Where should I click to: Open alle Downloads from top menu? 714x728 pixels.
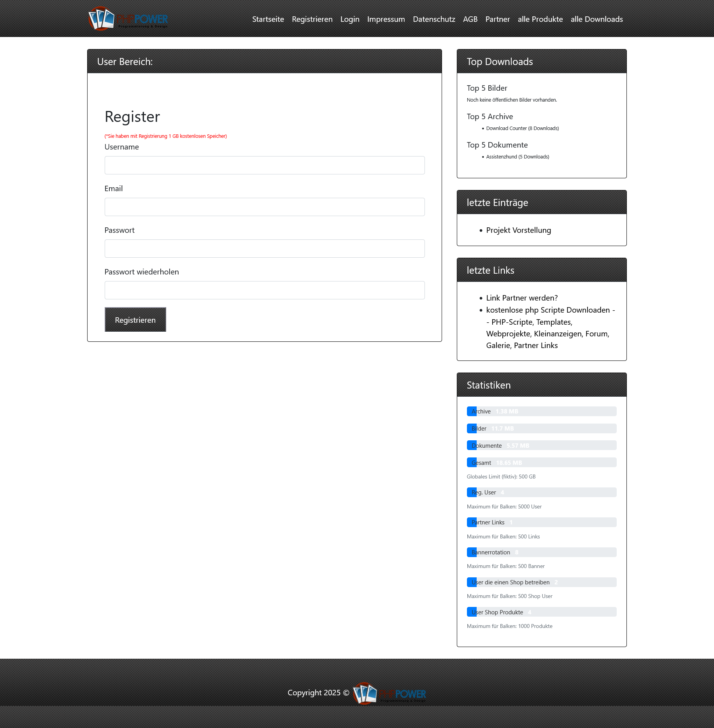click(x=596, y=19)
